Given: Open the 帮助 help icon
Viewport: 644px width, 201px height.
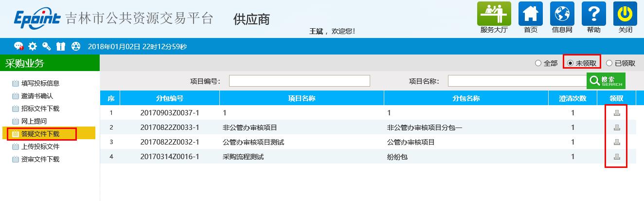Looking at the screenshot, I should [x=594, y=14].
